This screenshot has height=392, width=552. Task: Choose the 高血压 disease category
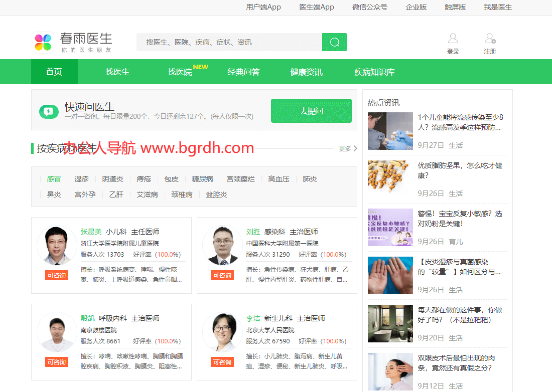(x=279, y=179)
